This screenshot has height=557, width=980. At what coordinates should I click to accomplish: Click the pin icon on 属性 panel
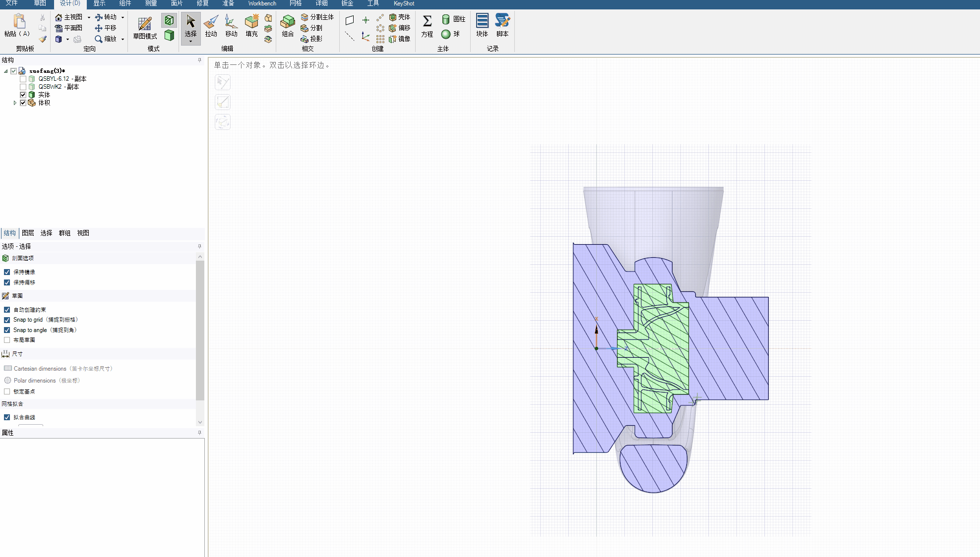pos(199,433)
